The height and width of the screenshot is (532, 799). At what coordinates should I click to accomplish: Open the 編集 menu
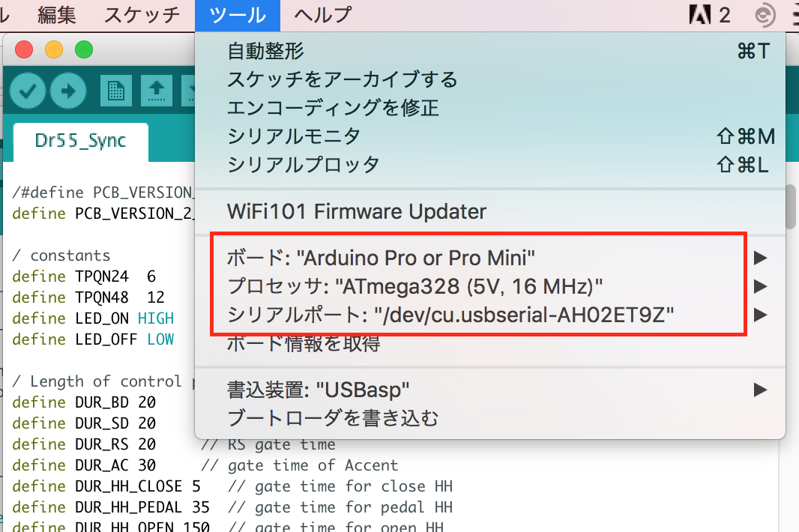click(56, 15)
